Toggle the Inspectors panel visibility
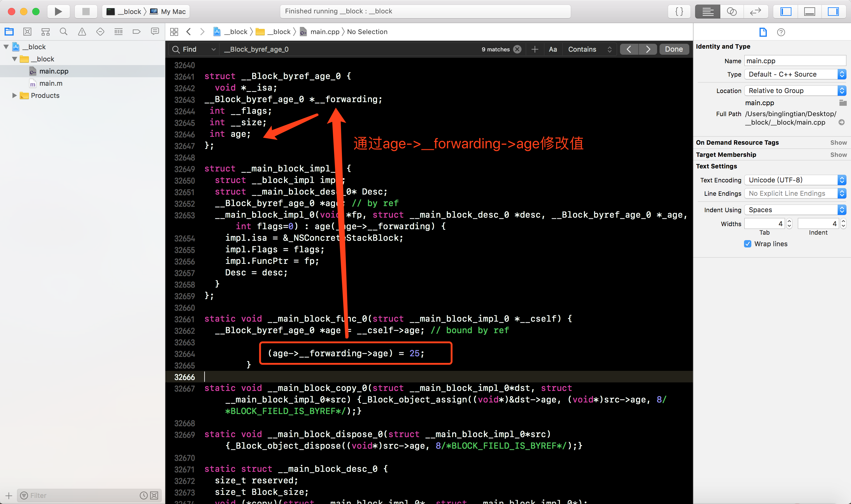This screenshot has width=851, height=504. click(833, 12)
